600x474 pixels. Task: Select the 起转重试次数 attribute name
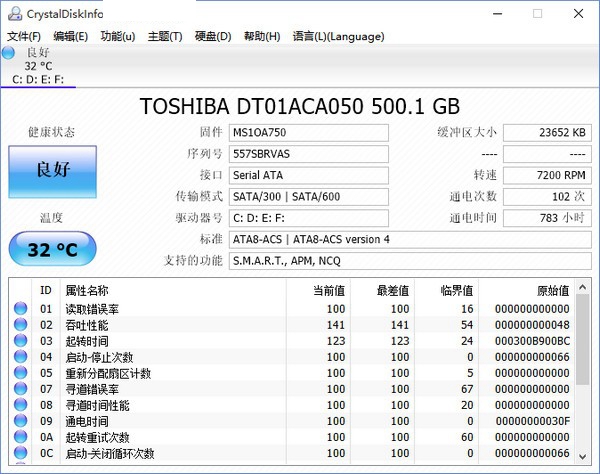(x=97, y=437)
